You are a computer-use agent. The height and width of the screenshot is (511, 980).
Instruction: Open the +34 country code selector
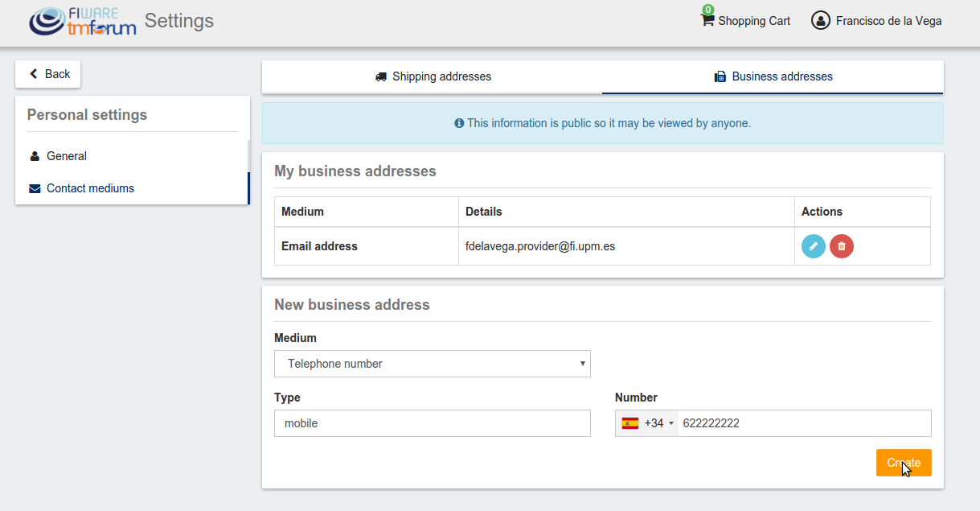pyautogui.click(x=647, y=423)
